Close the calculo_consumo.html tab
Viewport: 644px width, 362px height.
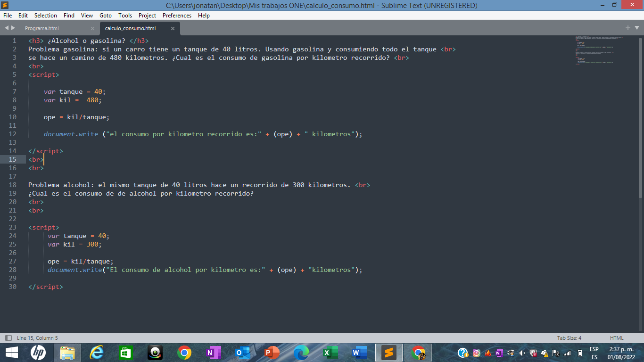173,28
